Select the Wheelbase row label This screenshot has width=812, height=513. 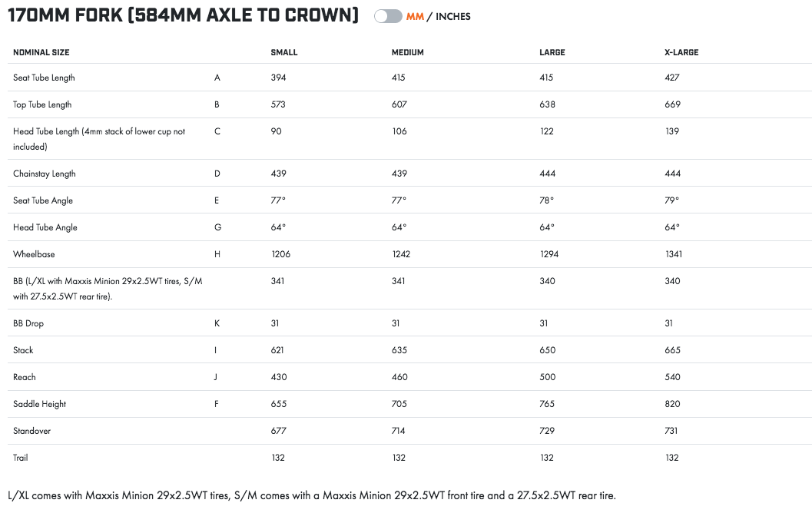tap(34, 254)
